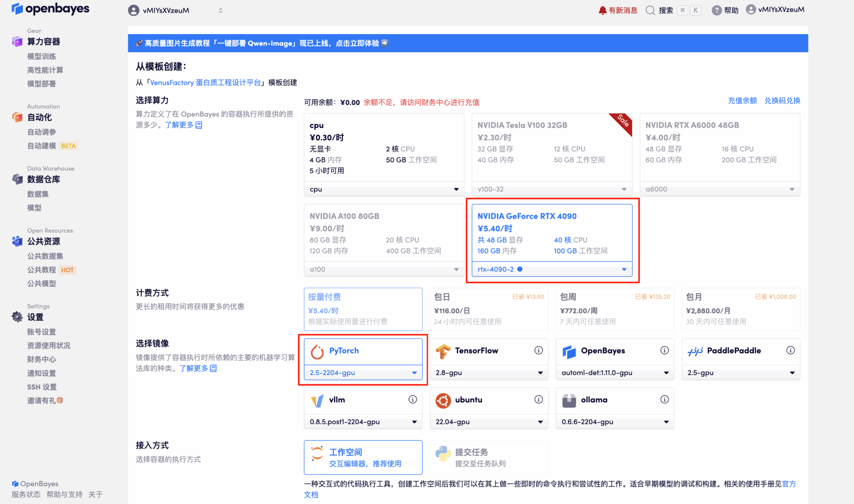Open the workspace switcher next to vMIYsXVzeuM
This screenshot has height=504, width=854.
(x=221, y=10)
